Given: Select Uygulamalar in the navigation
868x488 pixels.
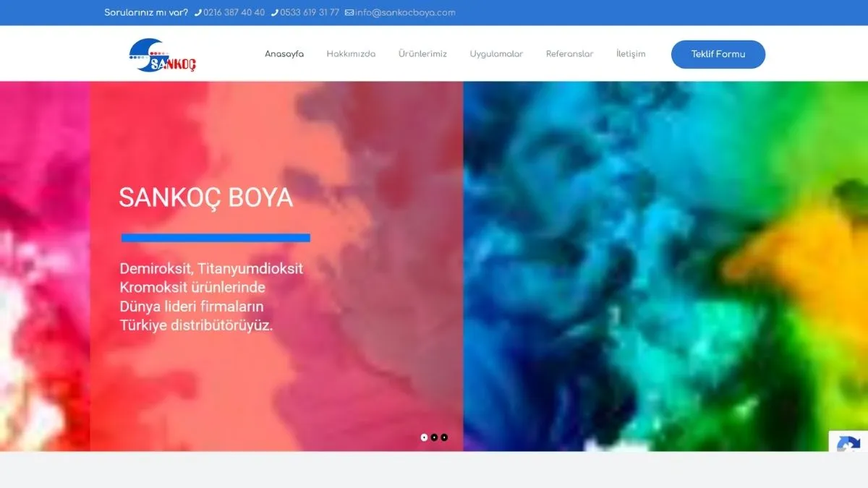Looking at the screenshot, I should 496,54.
